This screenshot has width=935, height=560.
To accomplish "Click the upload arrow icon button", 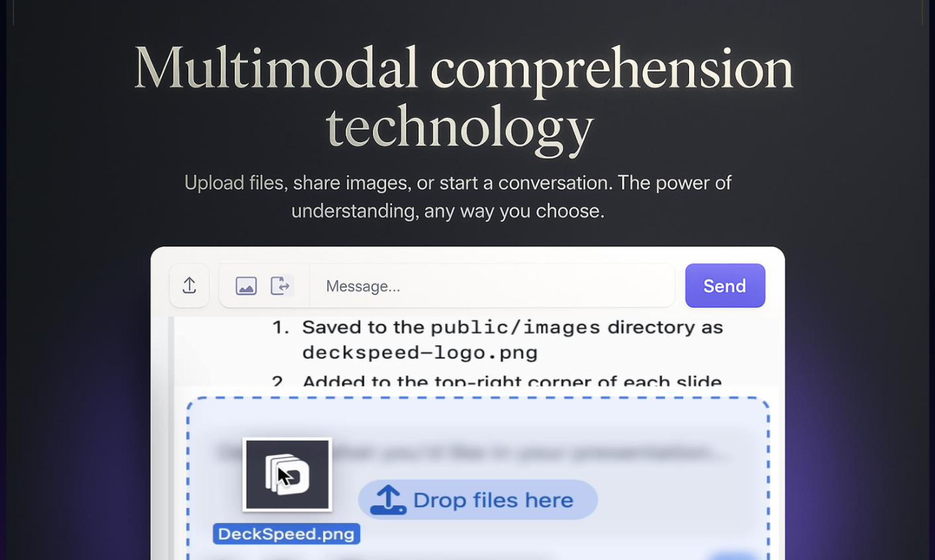I will [189, 286].
